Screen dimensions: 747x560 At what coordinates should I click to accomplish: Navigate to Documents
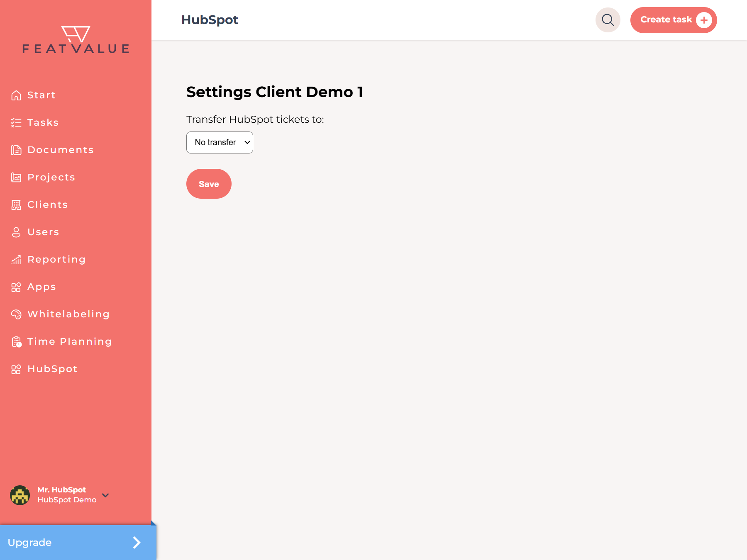coord(61,150)
